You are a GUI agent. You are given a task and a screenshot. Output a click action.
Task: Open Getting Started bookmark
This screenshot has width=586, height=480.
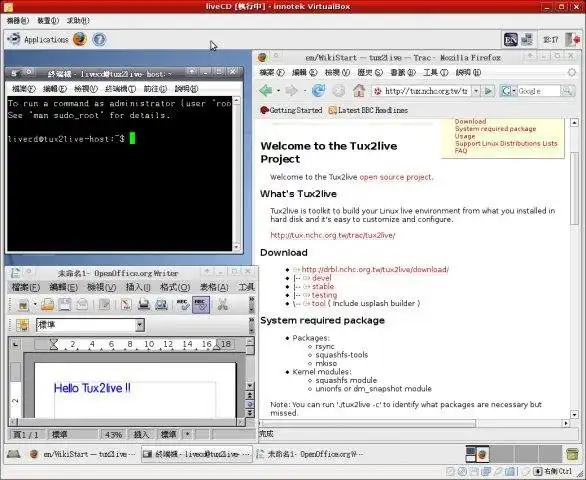coord(291,110)
